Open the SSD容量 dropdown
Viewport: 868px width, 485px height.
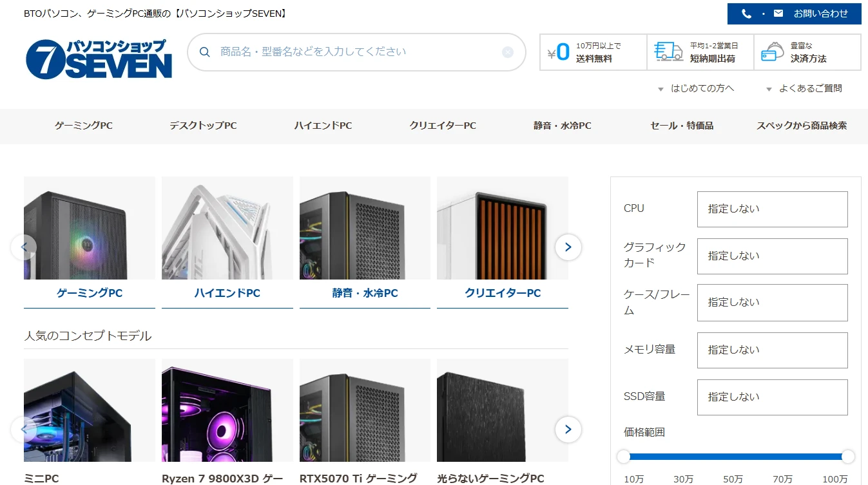coord(772,397)
